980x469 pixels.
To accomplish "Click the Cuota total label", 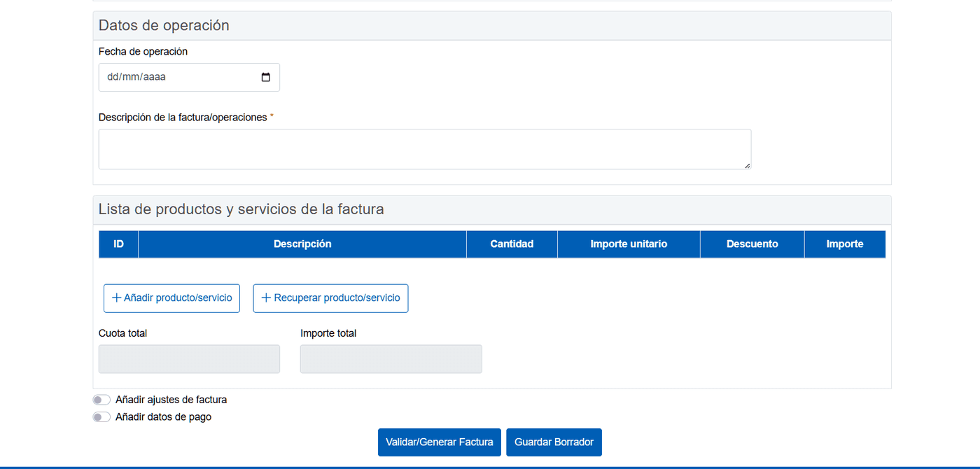I will point(122,333).
